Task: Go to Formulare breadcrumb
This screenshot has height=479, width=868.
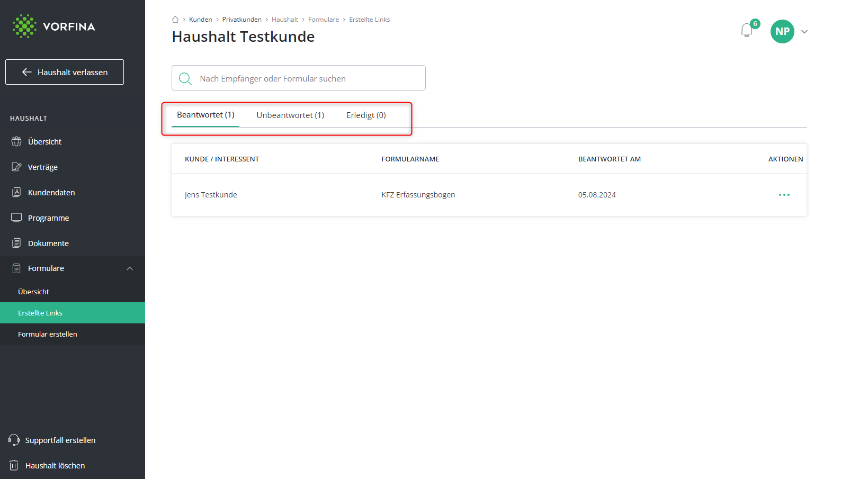Action: 324,20
